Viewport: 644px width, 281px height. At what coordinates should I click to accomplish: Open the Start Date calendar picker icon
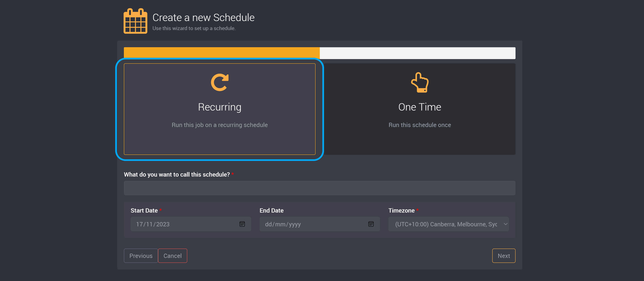(x=242, y=224)
